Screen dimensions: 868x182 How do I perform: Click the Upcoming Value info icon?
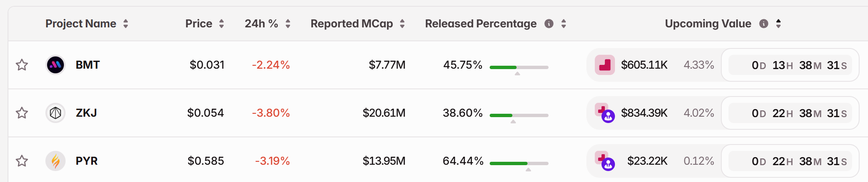[763, 24]
